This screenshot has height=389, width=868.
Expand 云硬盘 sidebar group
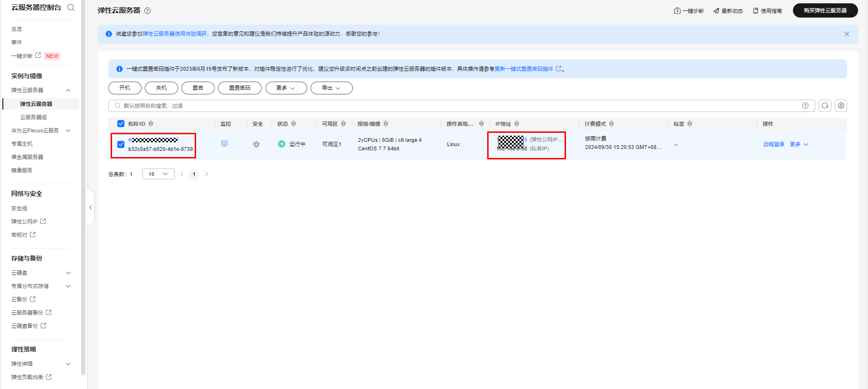[68, 273]
